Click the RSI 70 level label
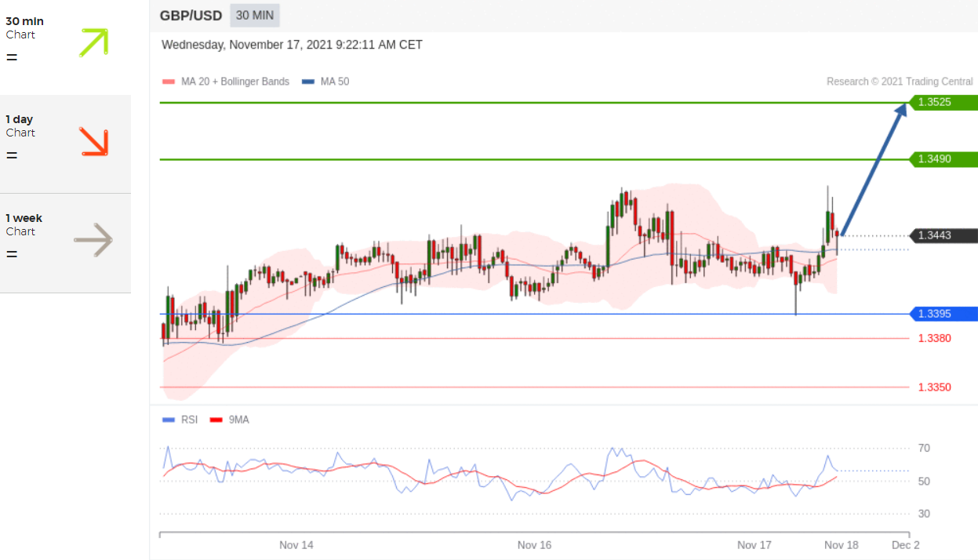The image size is (978, 560). pos(925,449)
